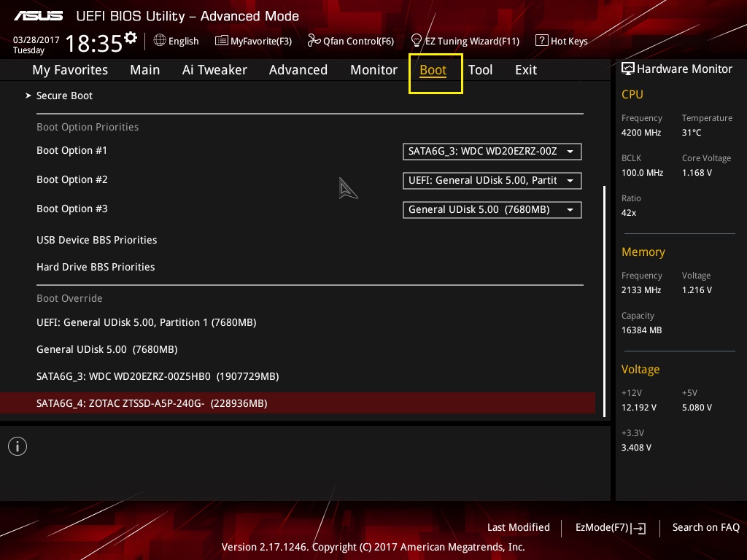The image size is (747, 560).
Task: Click the BIOS version copyright text
Action: point(373,547)
